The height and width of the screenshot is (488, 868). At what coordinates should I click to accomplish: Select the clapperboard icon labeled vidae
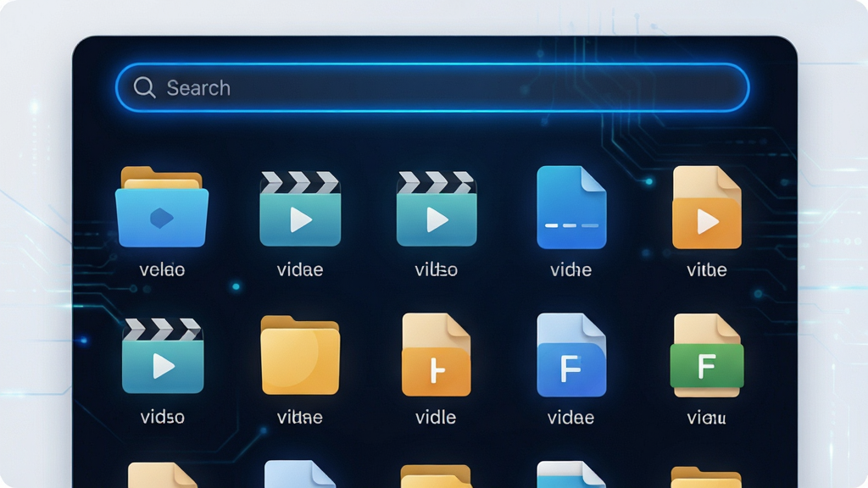point(300,208)
